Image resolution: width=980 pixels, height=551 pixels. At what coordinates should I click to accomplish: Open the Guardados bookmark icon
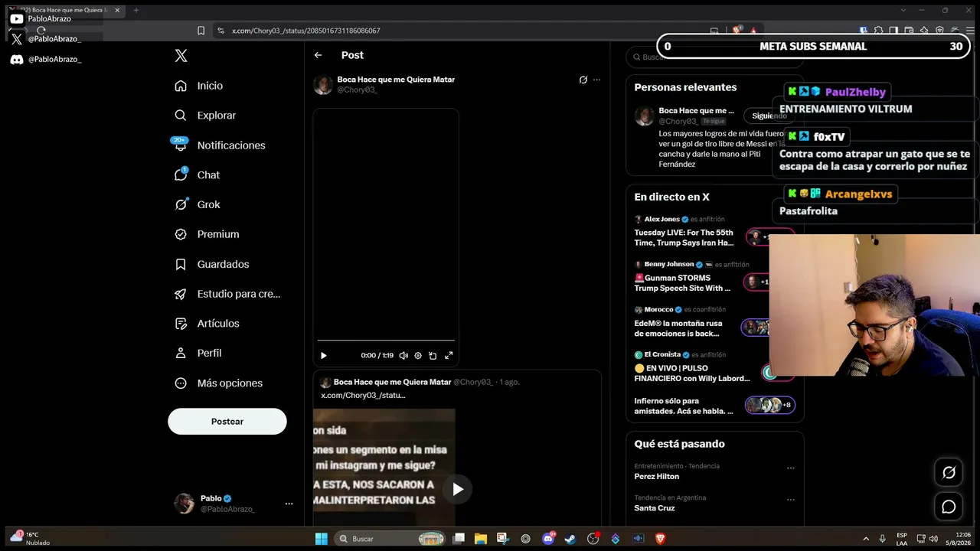click(181, 264)
